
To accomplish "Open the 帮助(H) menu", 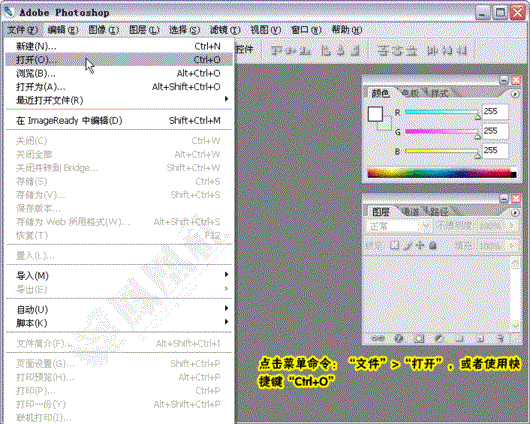I will (x=347, y=30).
